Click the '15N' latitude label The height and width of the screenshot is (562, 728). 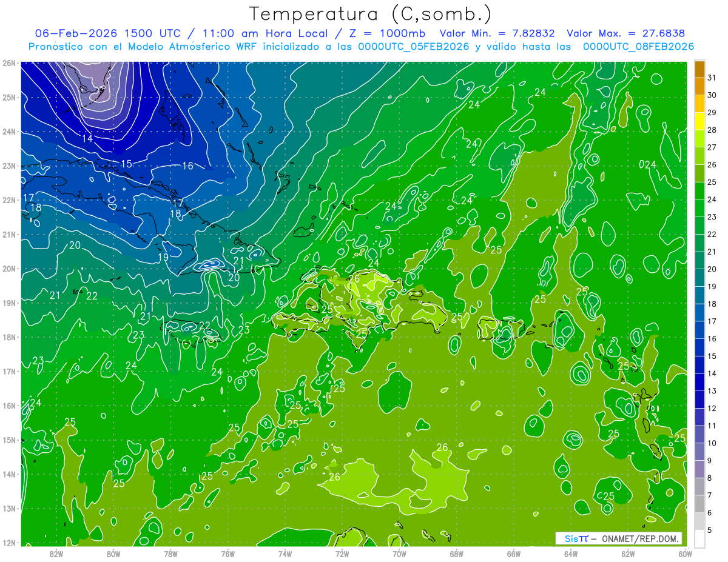point(8,440)
